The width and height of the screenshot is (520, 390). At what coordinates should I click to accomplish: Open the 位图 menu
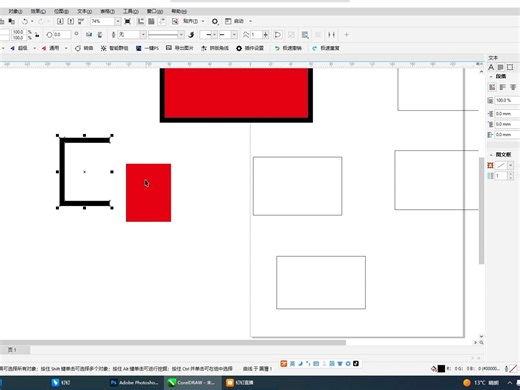point(61,11)
